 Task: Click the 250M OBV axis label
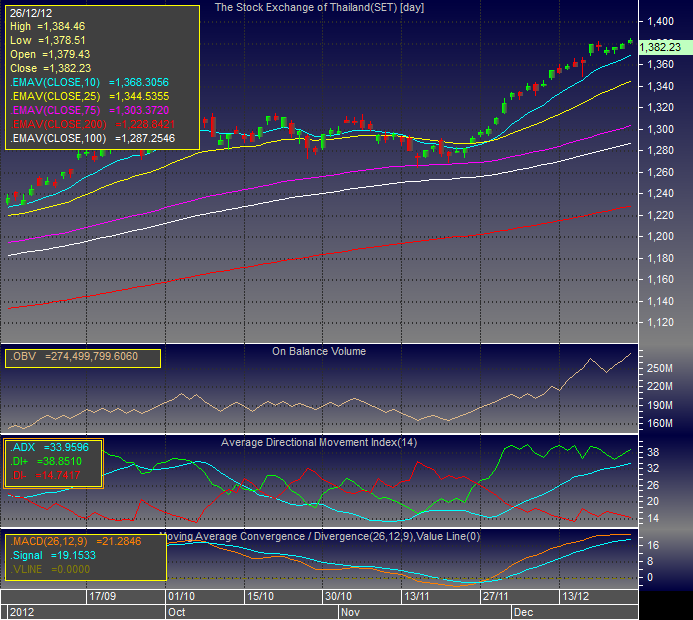[660, 369]
